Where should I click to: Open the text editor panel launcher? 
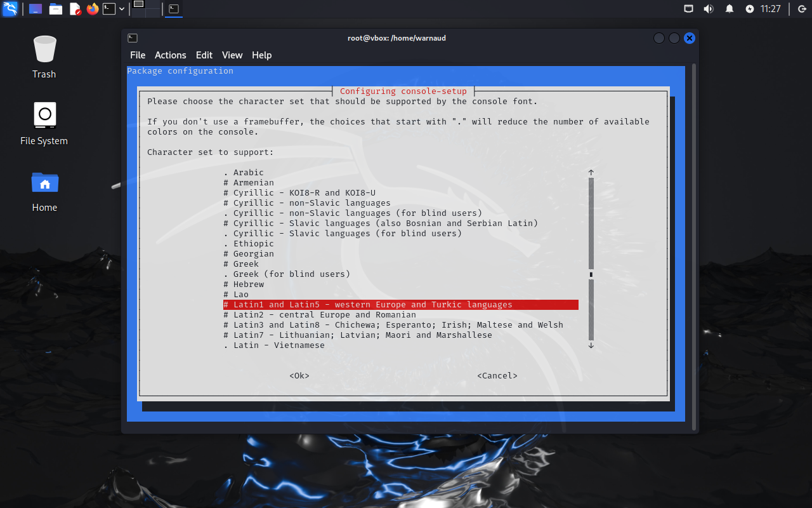tap(75, 9)
